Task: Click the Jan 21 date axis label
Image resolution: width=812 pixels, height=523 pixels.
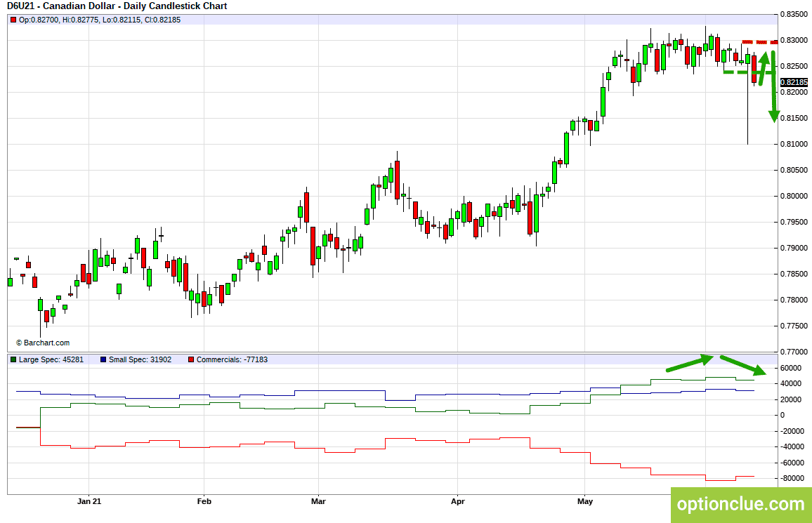Action: pyautogui.click(x=89, y=501)
